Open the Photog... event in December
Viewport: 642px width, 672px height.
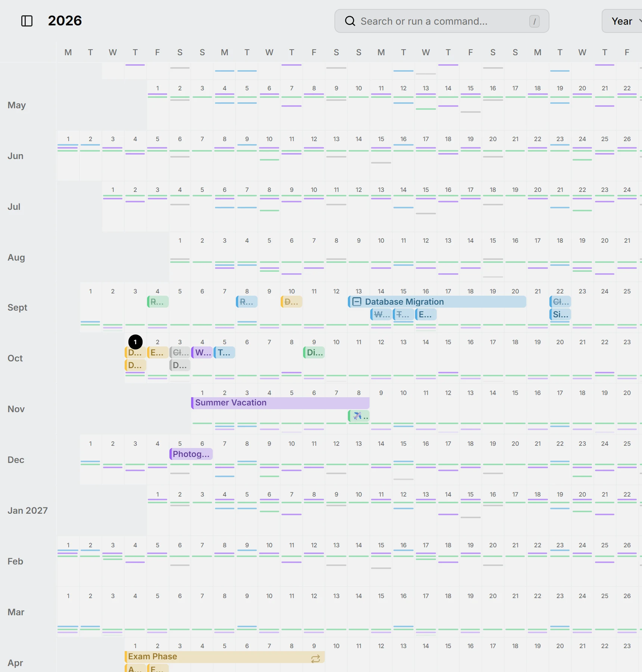pyautogui.click(x=191, y=454)
